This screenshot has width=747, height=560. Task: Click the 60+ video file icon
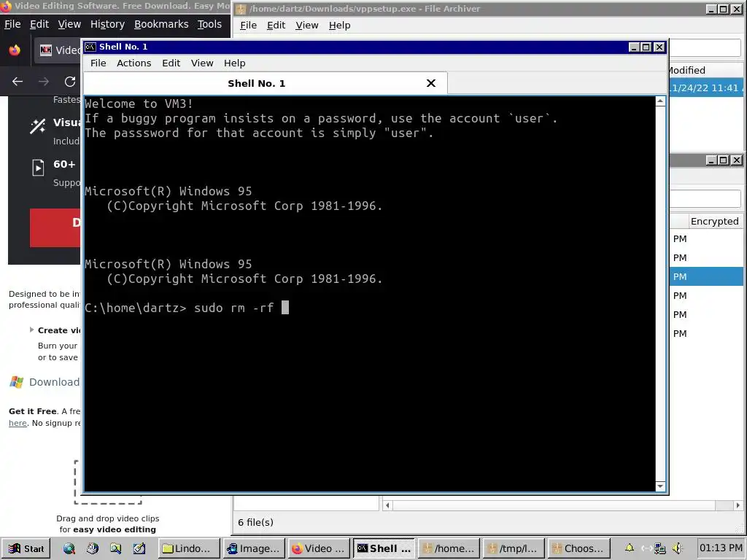38,168
